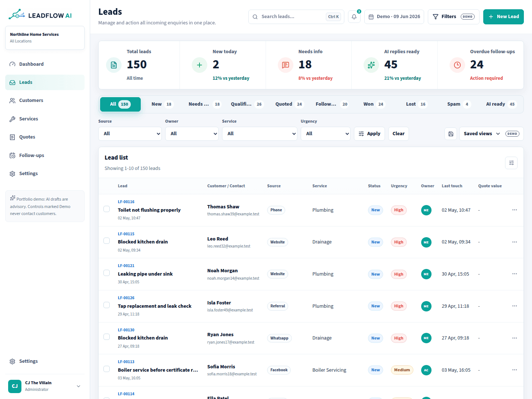This screenshot has width=532, height=399.
Task: Select checkbox for Tap replacement and leak check
Action: pyautogui.click(x=107, y=305)
